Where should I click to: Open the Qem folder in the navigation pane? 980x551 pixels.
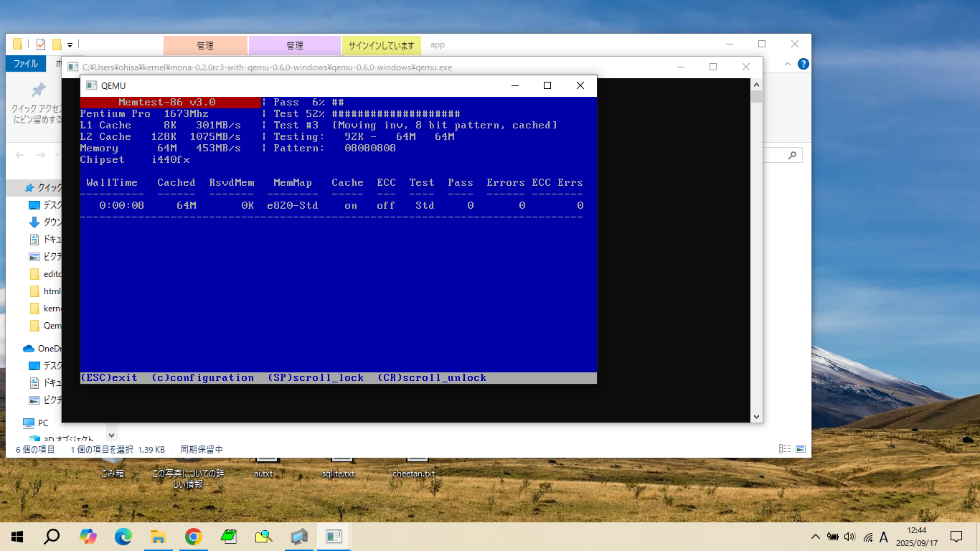(x=45, y=326)
